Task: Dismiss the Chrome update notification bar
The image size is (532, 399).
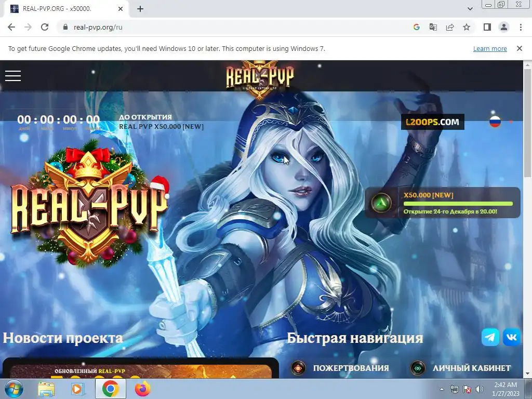Action: point(519,48)
